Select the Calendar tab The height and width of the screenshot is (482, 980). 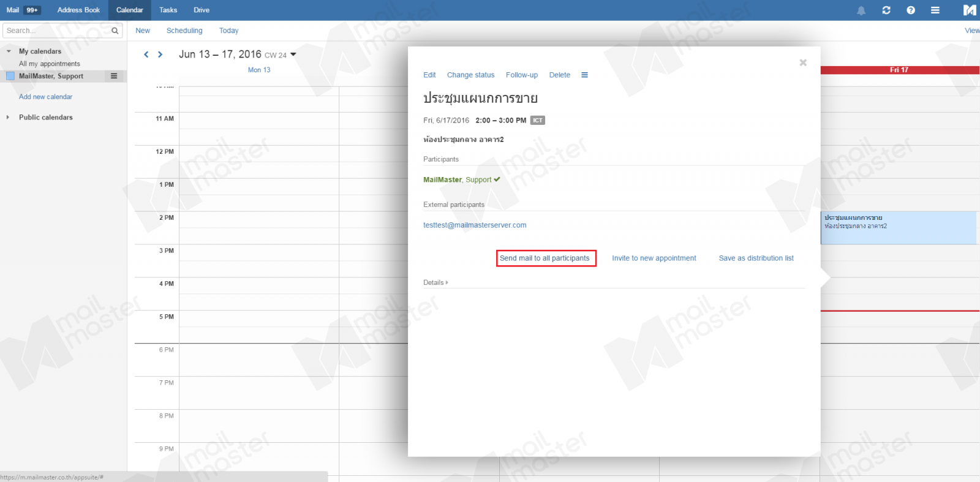(x=130, y=10)
